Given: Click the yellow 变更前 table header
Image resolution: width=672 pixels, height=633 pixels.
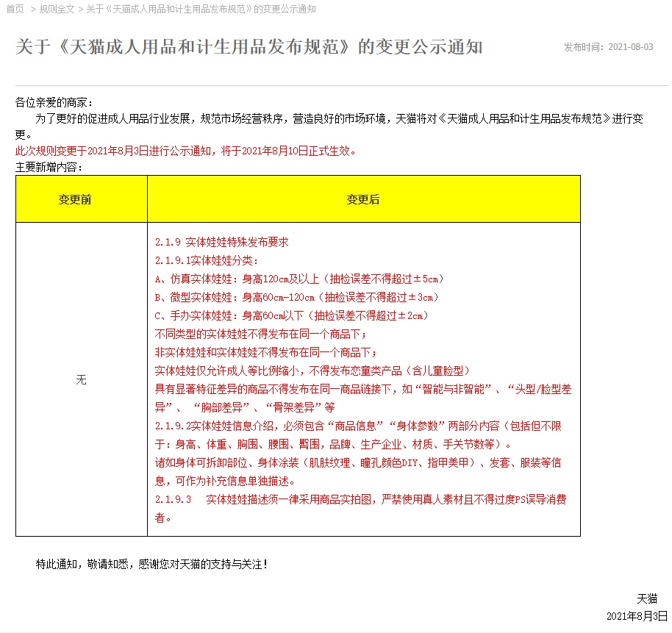Looking at the screenshot, I should [x=81, y=199].
